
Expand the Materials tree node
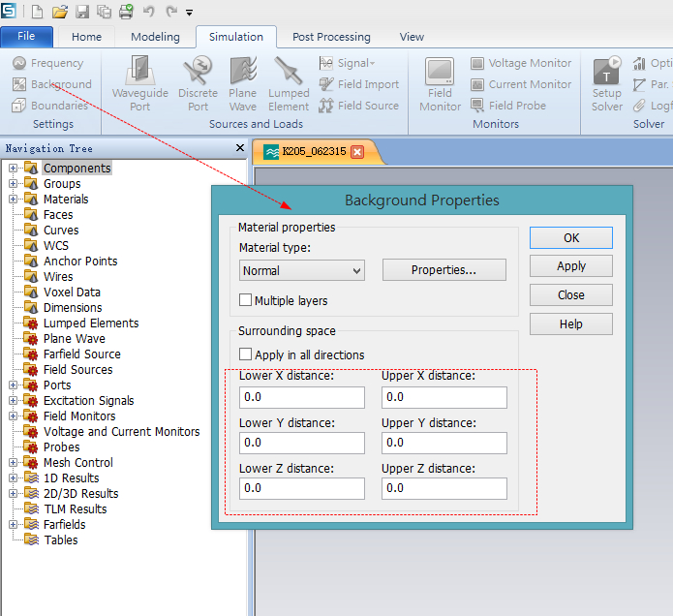pyautogui.click(x=13, y=199)
